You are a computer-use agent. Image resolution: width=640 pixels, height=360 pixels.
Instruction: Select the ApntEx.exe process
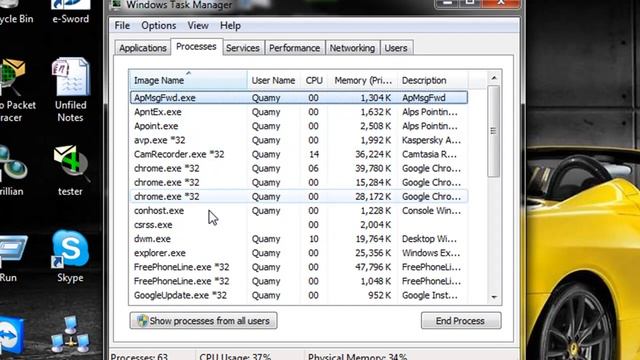pos(299,112)
